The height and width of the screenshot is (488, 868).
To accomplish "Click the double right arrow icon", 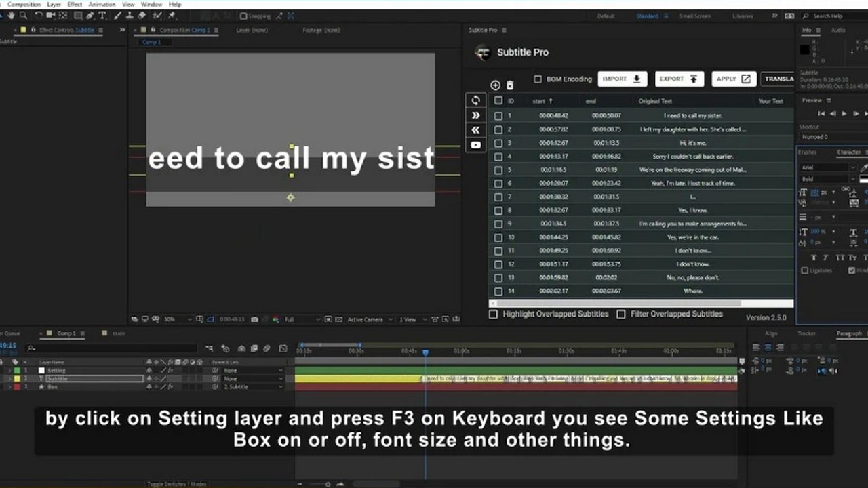I will [x=475, y=115].
